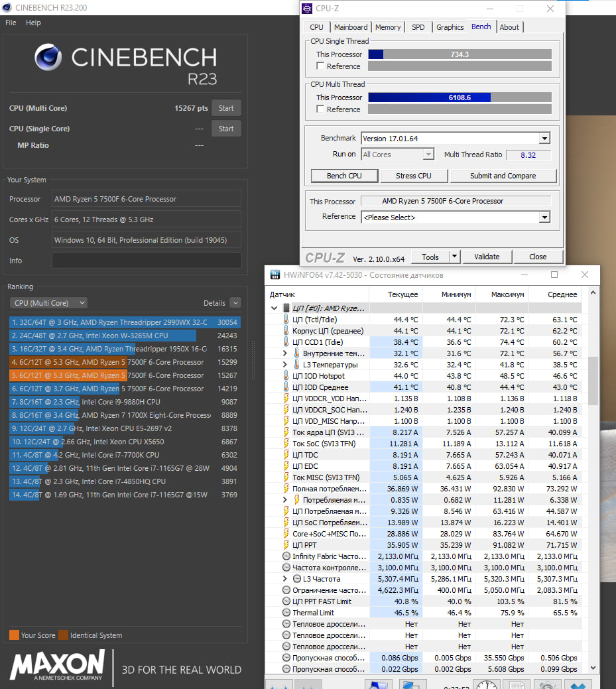Start the CPU (Single Core) test
This screenshot has width=616, height=689.
226,128
